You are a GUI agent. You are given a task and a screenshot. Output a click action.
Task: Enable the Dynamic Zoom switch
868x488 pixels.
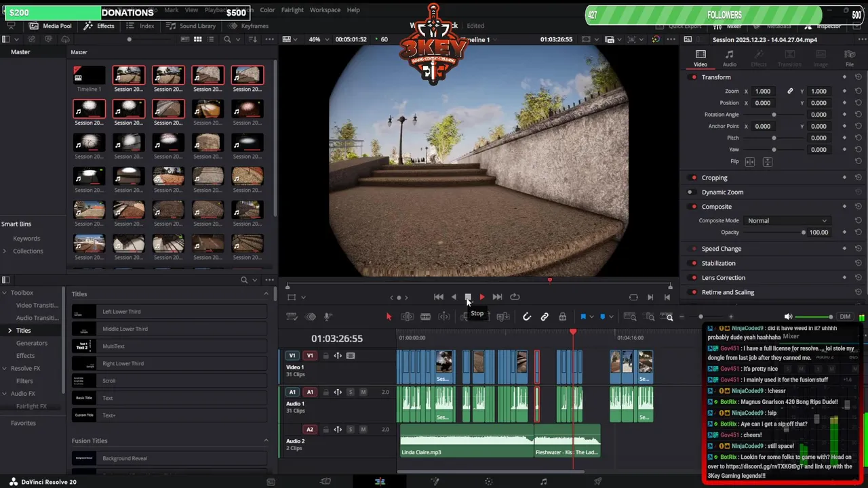click(690, 192)
